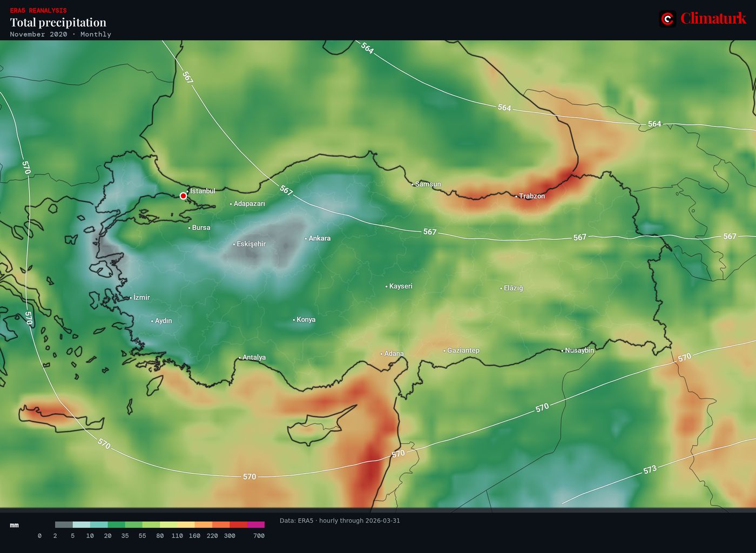Click the mm unit label in legend

point(15,525)
